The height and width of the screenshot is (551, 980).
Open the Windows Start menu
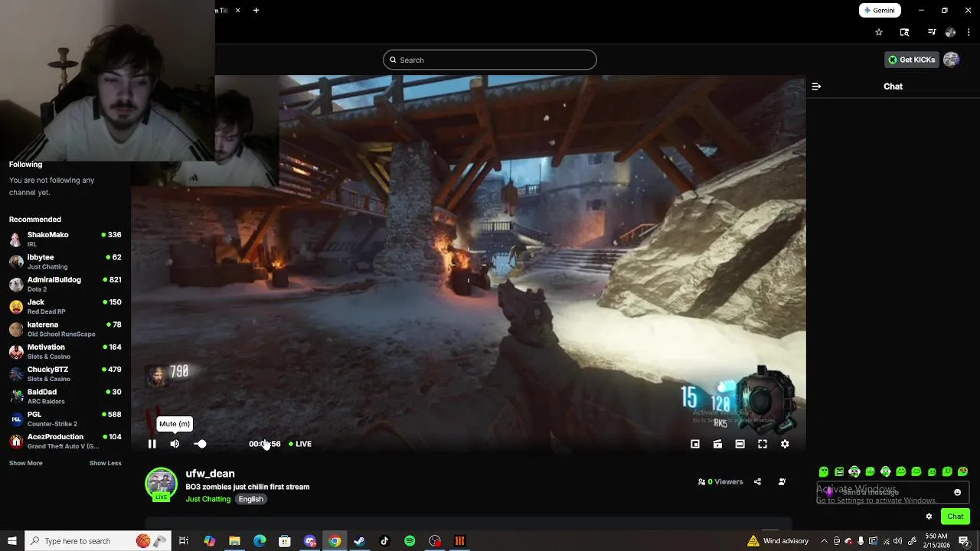12,541
